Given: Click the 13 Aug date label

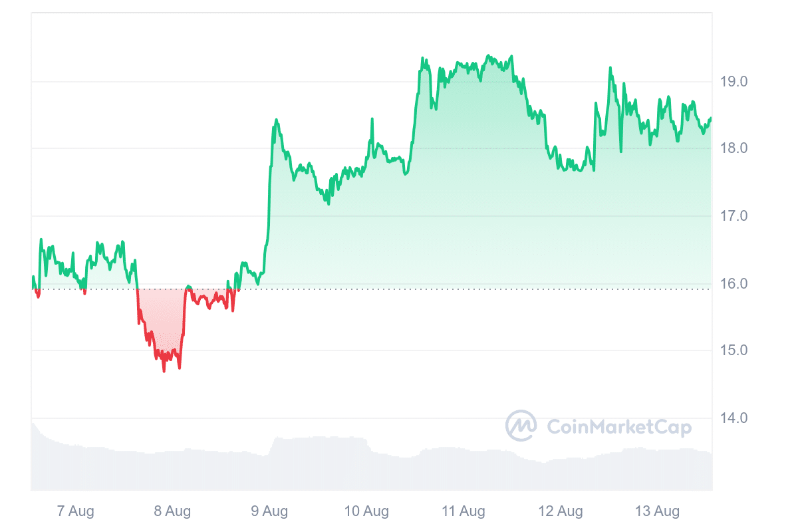Looking at the screenshot, I should pos(658,511).
